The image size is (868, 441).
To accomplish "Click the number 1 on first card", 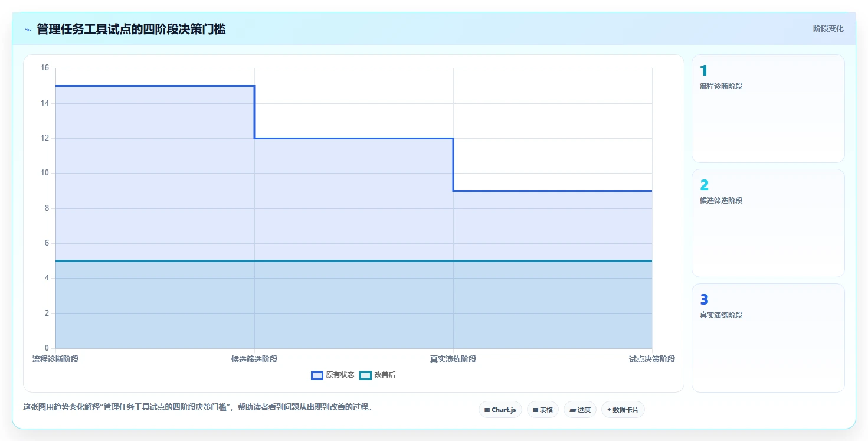I will pyautogui.click(x=703, y=71).
